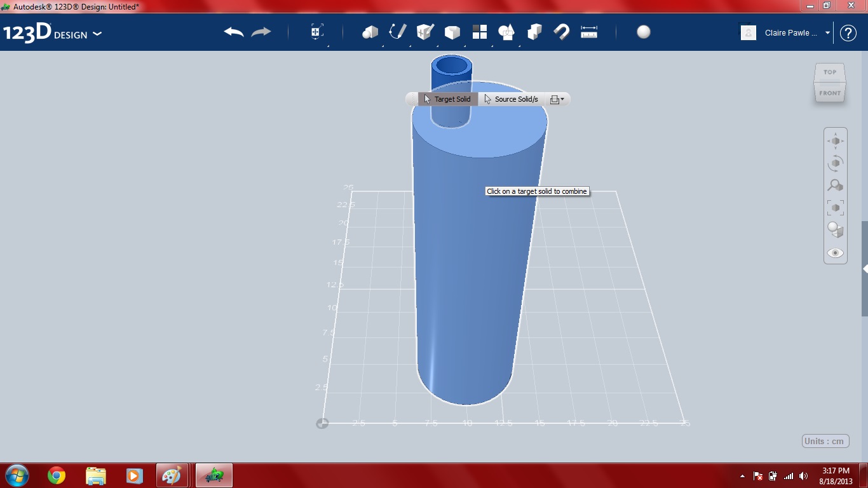
Task: Open Action Center flag icon
Action: [x=757, y=476]
